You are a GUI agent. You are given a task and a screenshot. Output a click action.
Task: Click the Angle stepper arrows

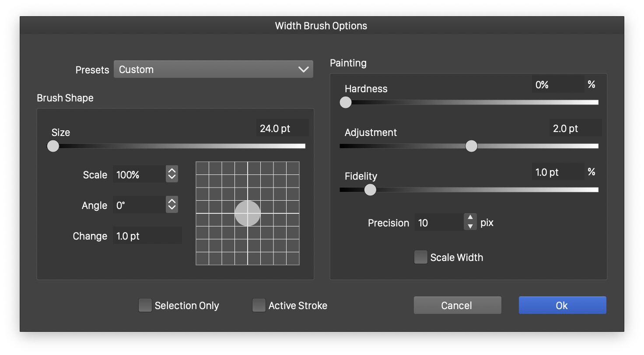[x=172, y=205]
